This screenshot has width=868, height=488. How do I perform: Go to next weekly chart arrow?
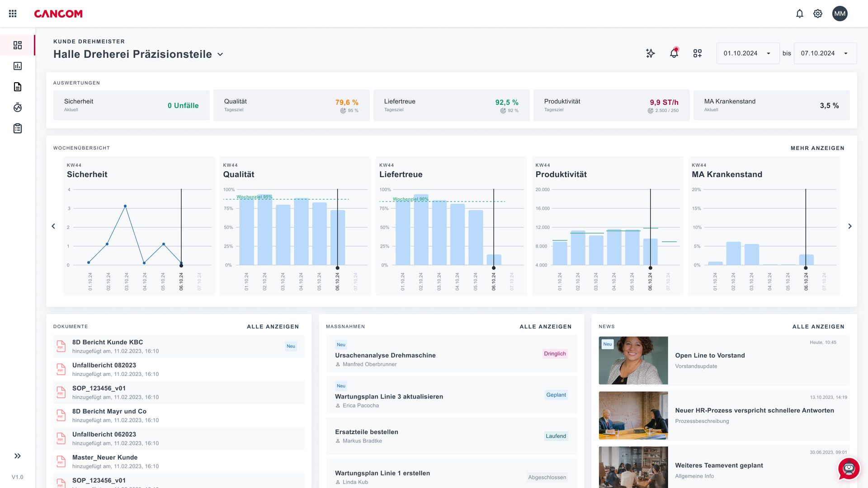click(849, 226)
